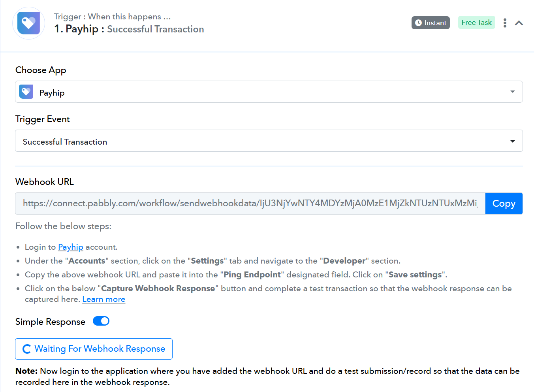Click the clock icon inside the Instant badge
This screenshot has height=392, width=534.
[418, 23]
